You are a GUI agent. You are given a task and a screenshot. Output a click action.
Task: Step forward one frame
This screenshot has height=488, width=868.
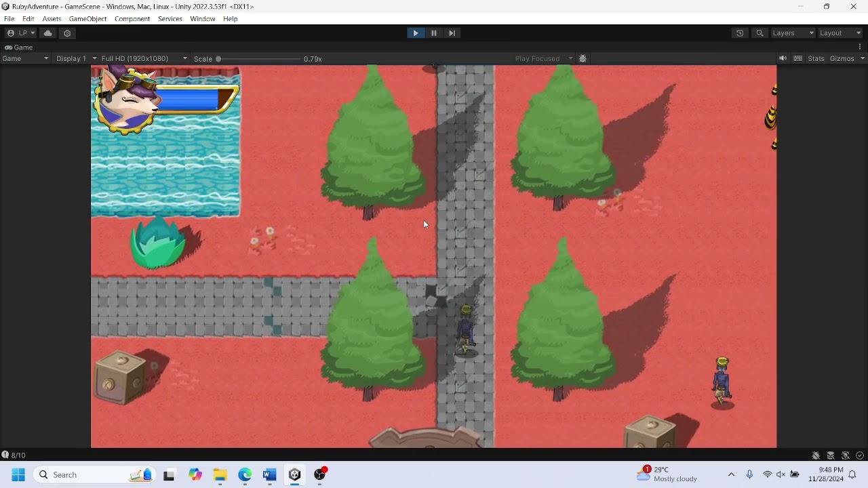[x=452, y=33]
